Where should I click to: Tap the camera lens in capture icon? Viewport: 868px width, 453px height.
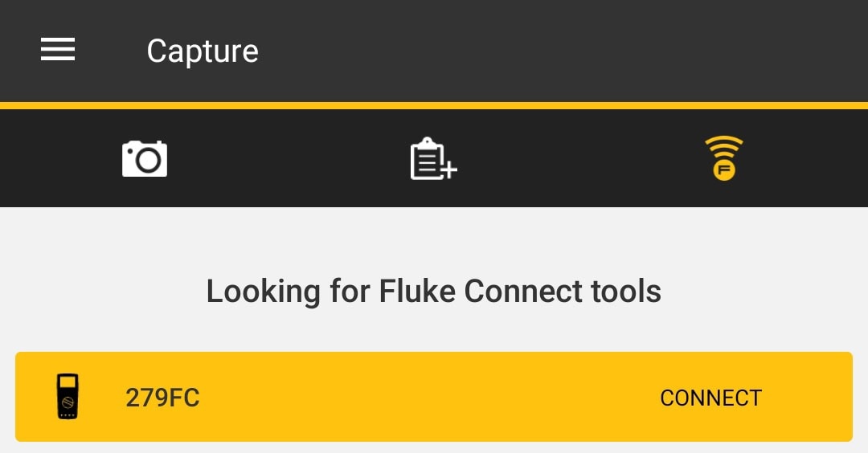tap(149, 161)
